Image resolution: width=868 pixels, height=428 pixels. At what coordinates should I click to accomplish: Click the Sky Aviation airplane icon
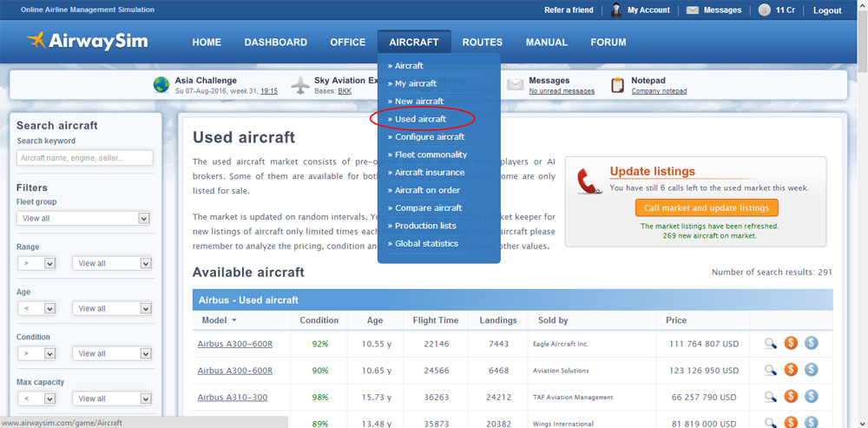(300, 85)
